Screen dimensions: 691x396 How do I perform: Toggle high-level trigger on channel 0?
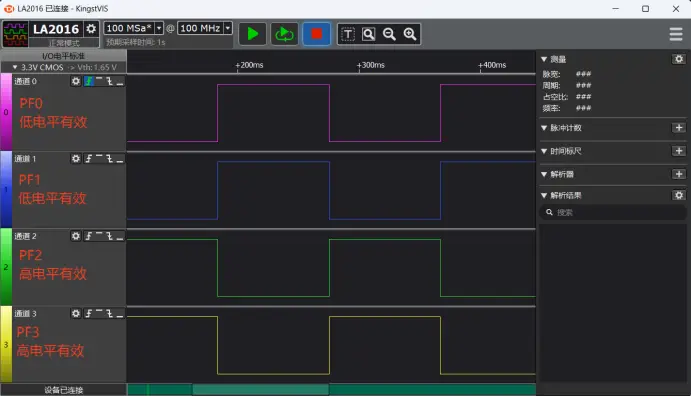pos(99,81)
